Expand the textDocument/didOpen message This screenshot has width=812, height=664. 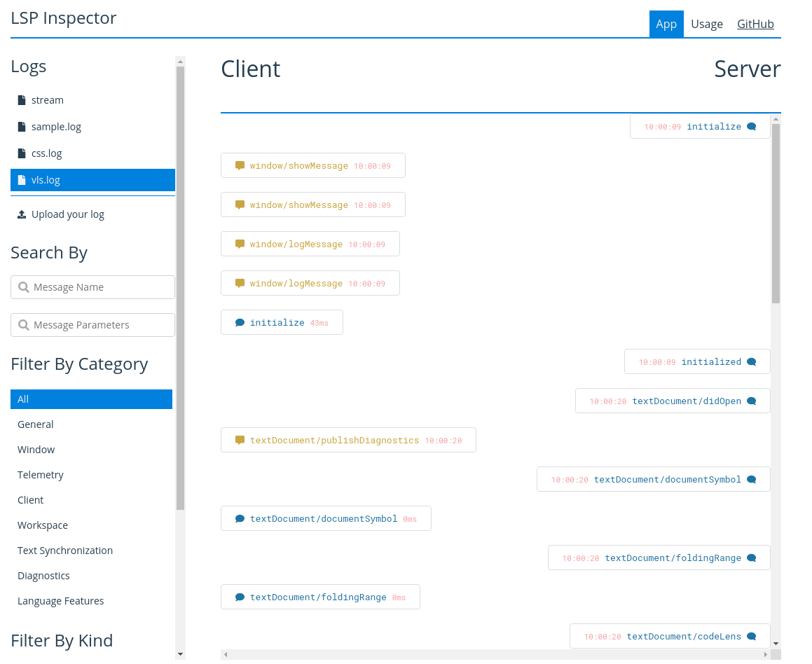673,401
